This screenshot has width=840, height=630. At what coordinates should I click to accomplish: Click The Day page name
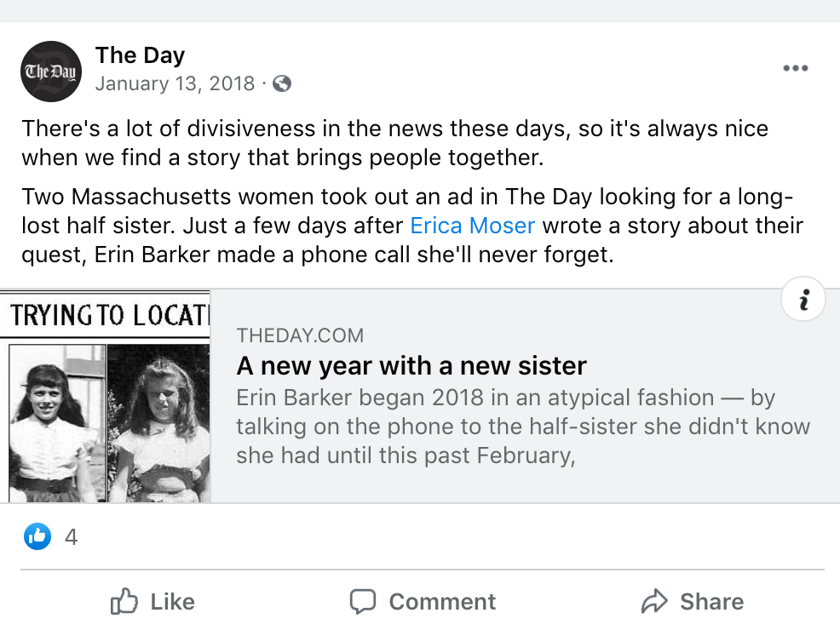click(x=140, y=55)
